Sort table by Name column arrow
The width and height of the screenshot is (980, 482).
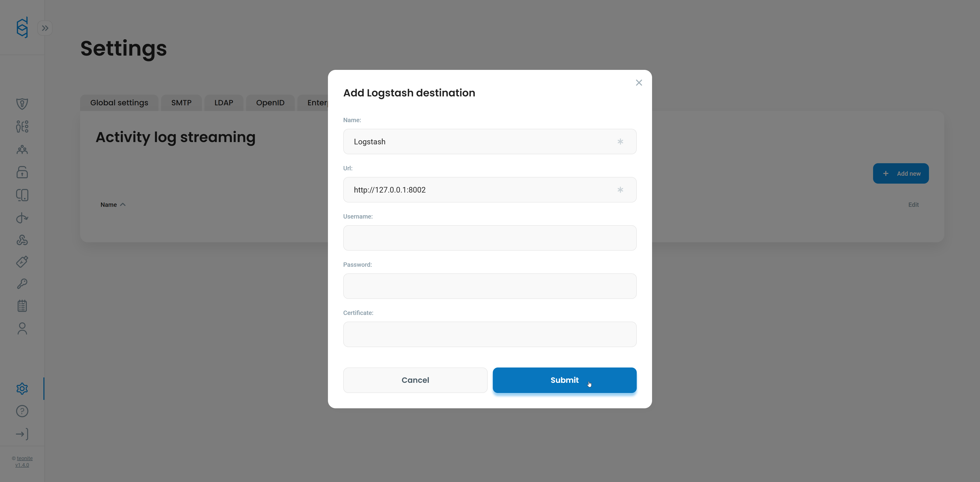point(122,205)
